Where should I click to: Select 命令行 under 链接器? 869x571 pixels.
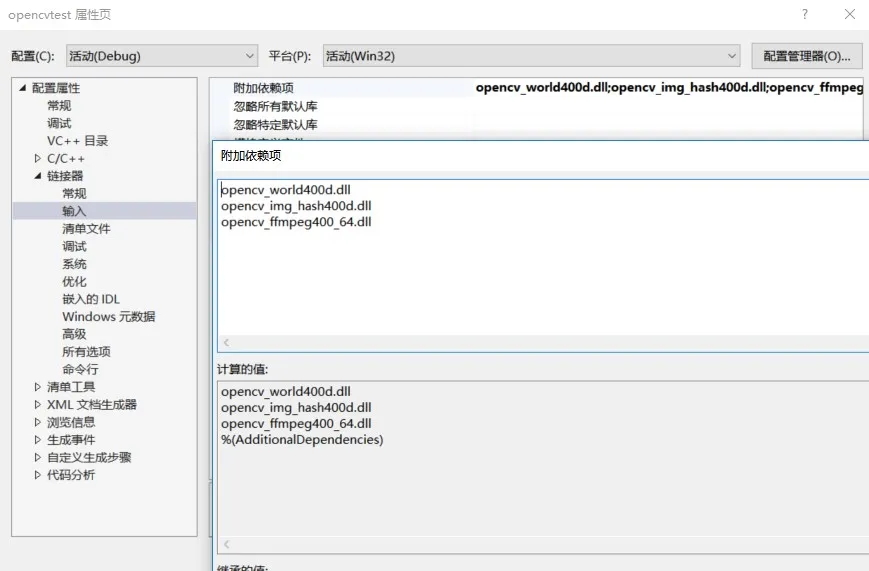click(x=80, y=369)
